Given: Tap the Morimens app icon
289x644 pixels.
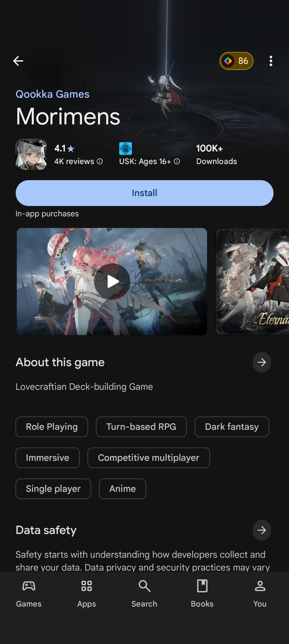Looking at the screenshot, I should (31, 154).
